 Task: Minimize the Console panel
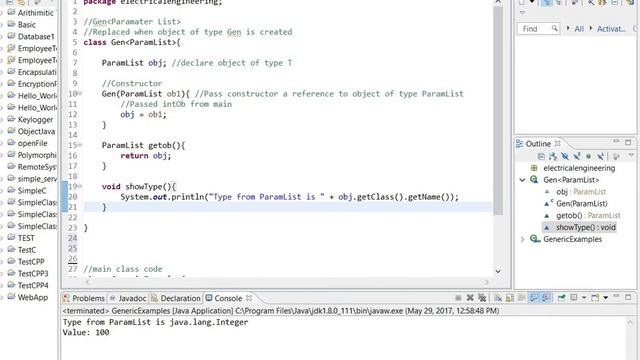point(616,296)
